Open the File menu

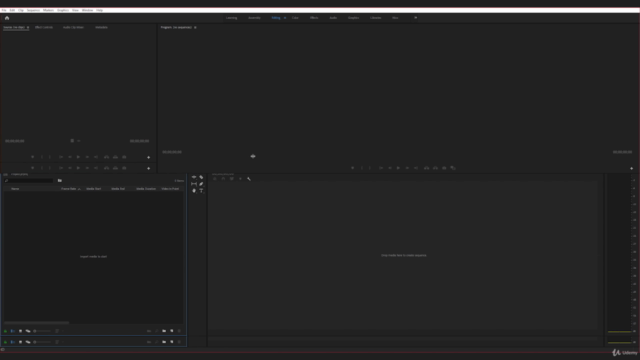pyautogui.click(x=4, y=10)
